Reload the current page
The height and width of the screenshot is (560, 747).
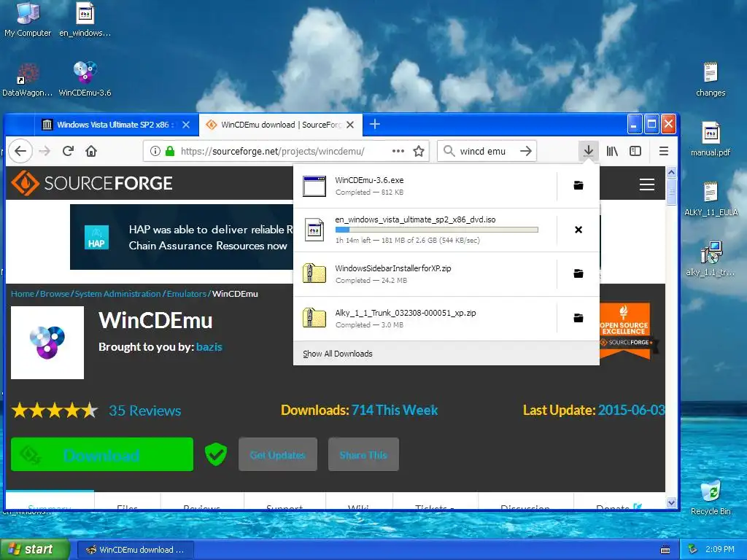point(68,151)
